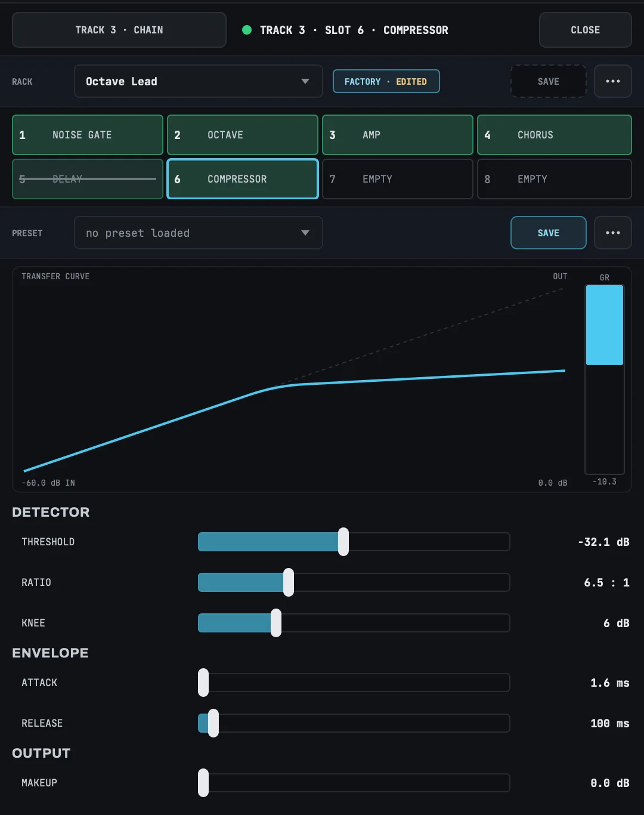Viewport: 644px width, 815px height.
Task: Select slot 2 Octave
Action: pos(243,135)
